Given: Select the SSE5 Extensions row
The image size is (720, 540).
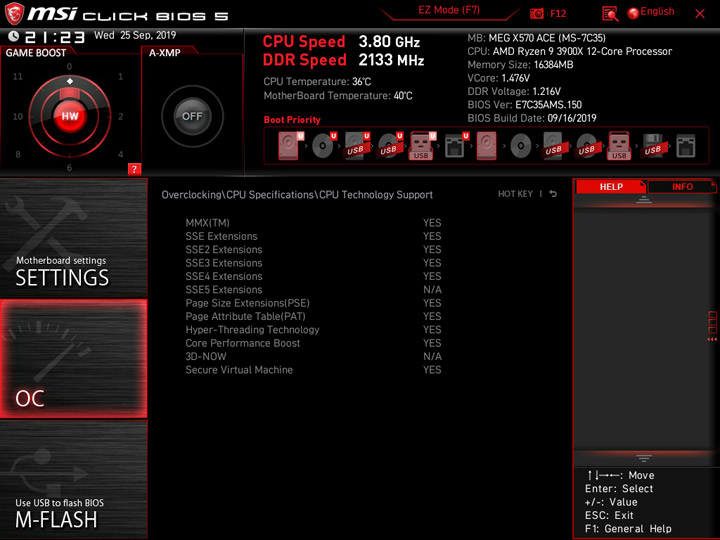Looking at the screenshot, I should click(313, 289).
